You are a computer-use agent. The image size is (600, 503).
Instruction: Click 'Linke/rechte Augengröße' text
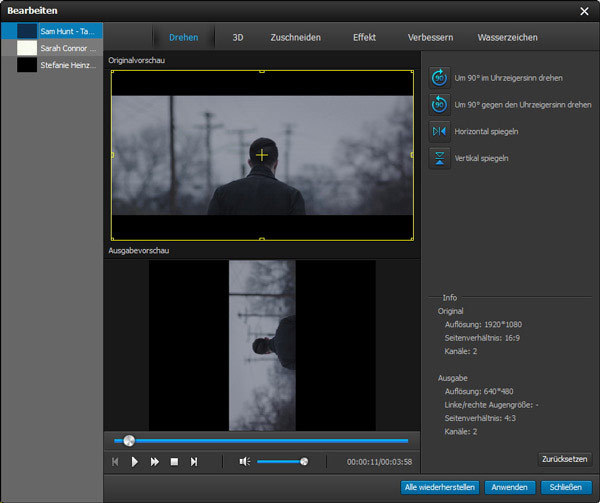[x=488, y=405]
